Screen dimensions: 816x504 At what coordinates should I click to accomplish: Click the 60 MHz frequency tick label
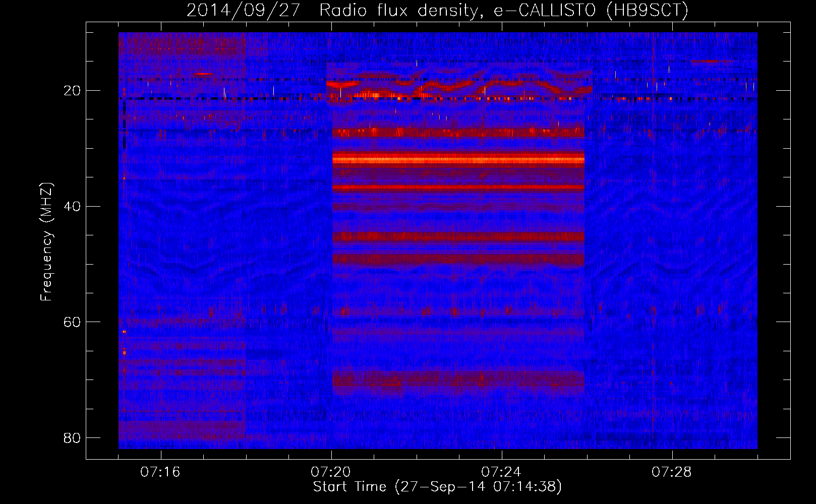pyautogui.click(x=72, y=322)
